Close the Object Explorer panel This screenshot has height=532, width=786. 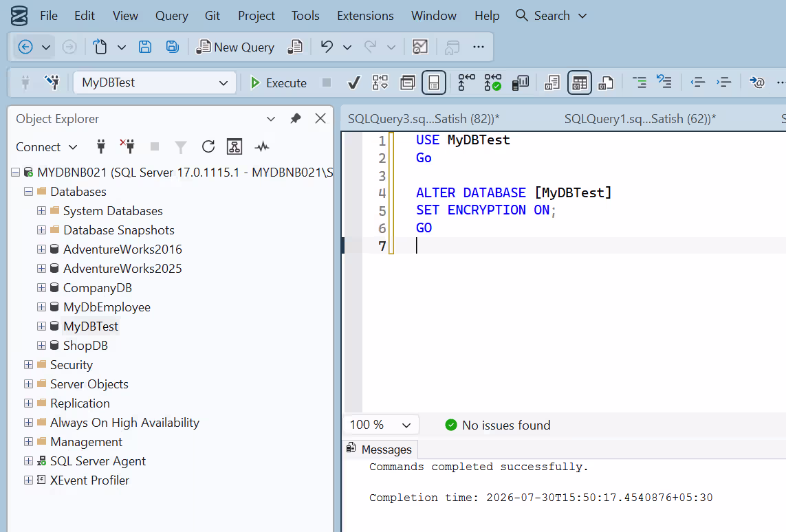320,119
